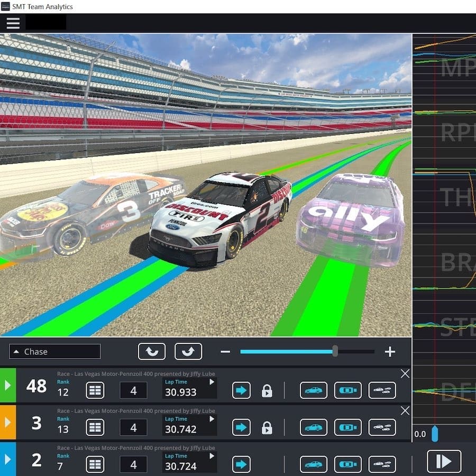The image size is (476, 476).
Task: Expand the orange car 3 row
Action: pos(8,422)
